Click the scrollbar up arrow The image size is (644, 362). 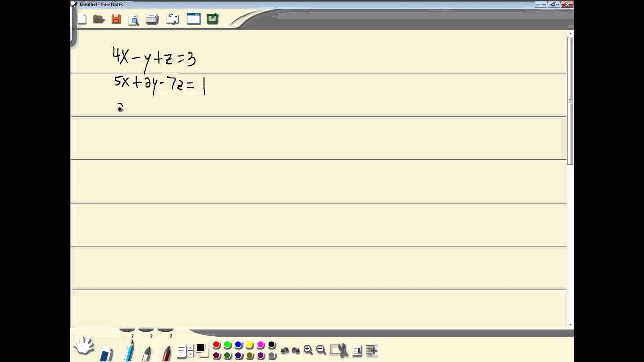[570, 34]
